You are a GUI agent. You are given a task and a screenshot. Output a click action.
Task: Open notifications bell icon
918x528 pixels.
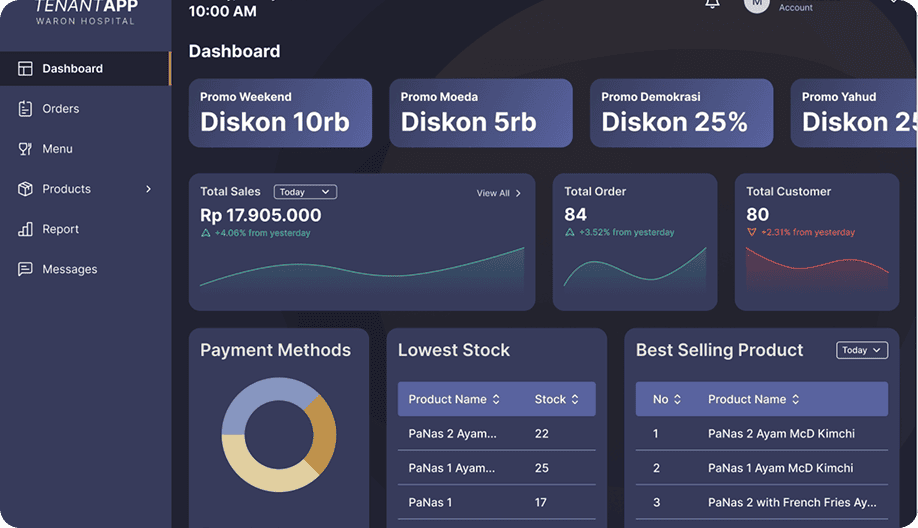click(712, 4)
